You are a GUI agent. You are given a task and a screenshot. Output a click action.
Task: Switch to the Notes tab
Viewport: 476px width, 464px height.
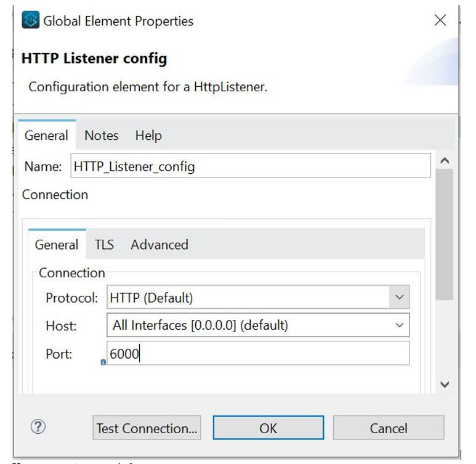101,136
